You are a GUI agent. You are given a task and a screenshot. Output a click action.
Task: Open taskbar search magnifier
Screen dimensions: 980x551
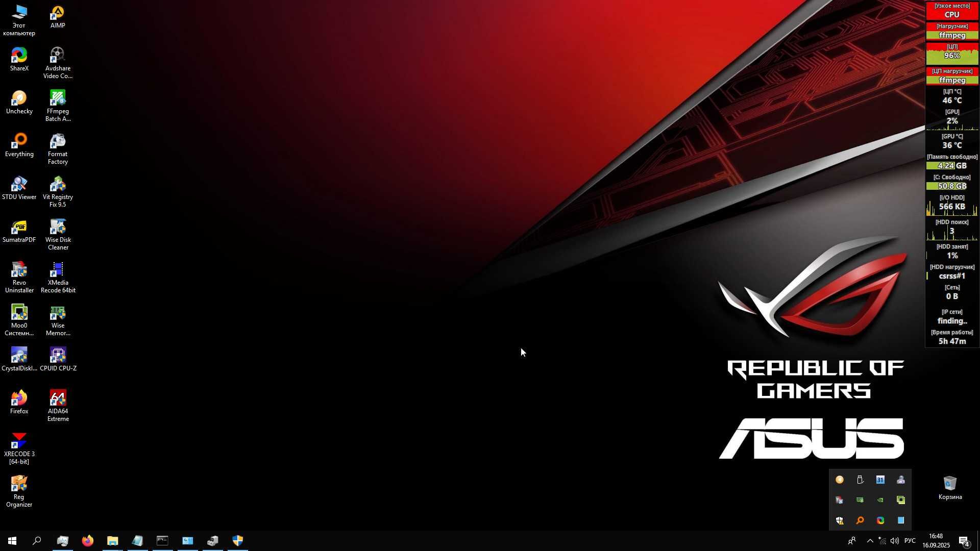pyautogui.click(x=37, y=541)
